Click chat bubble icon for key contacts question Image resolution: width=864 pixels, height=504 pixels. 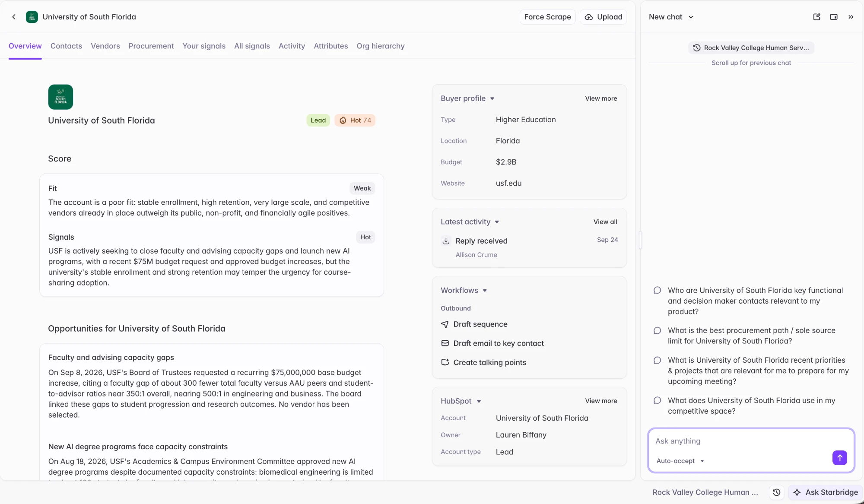[x=657, y=290]
